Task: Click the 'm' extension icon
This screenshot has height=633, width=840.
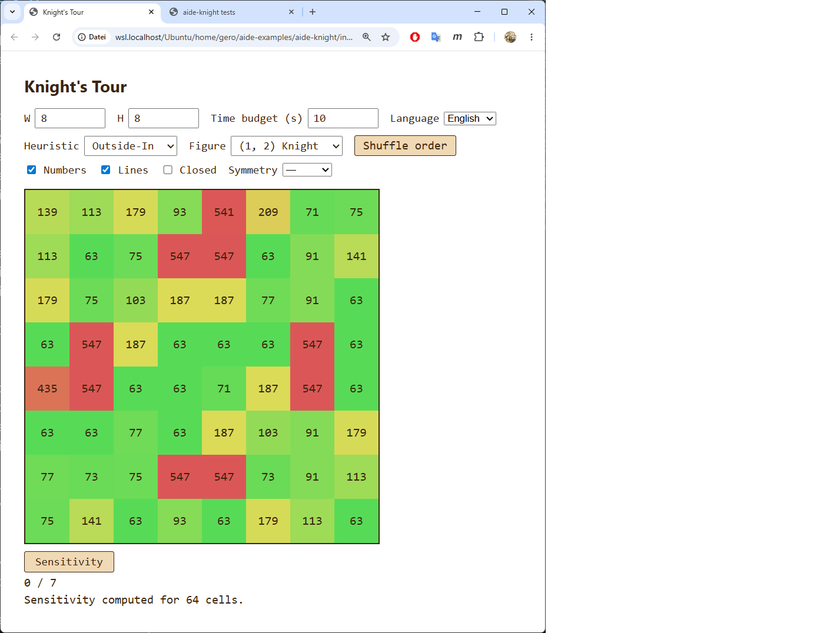Action: (x=457, y=37)
